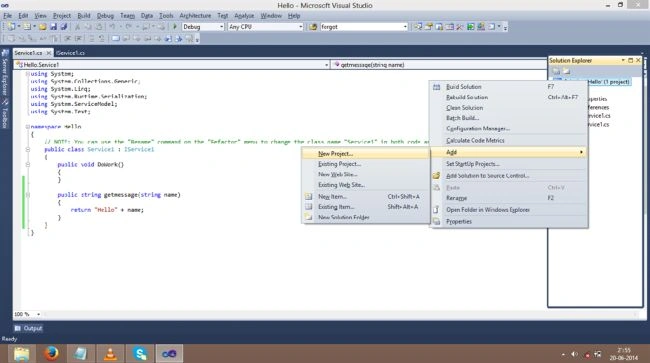
Task: Collapse the public class Service1 outlining region
Action: [27, 149]
